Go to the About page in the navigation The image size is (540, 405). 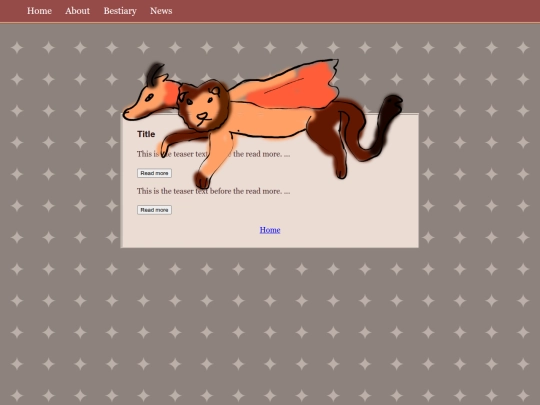pos(77,11)
